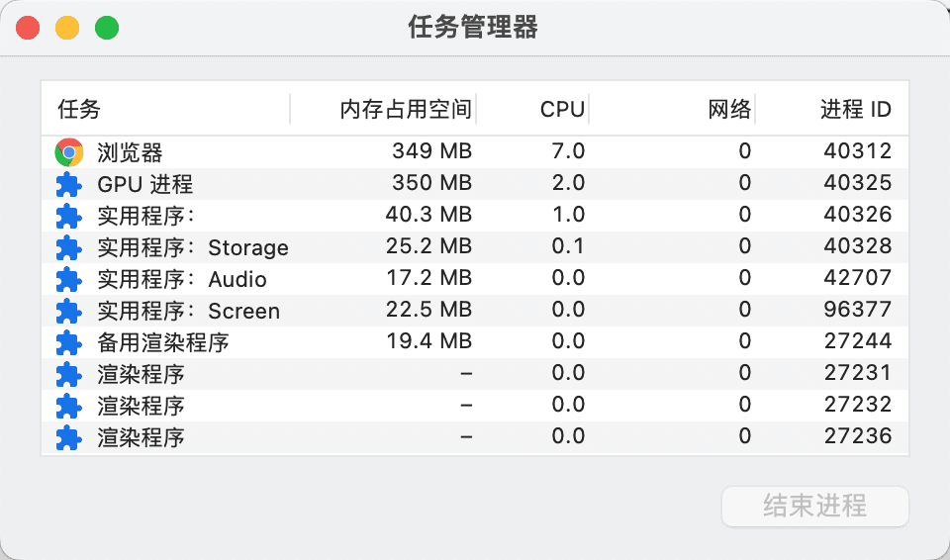Click process ID 27244
This screenshot has height=560, width=950.
tap(858, 340)
